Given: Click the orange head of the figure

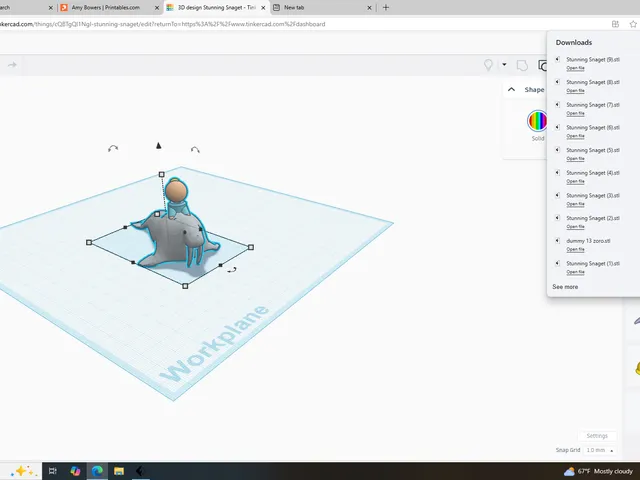Looking at the screenshot, I should coord(176,191).
